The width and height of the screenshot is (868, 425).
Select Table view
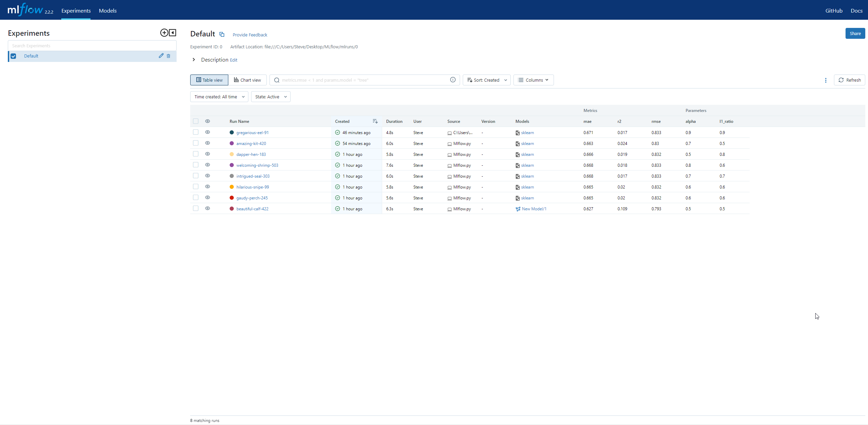[209, 80]
